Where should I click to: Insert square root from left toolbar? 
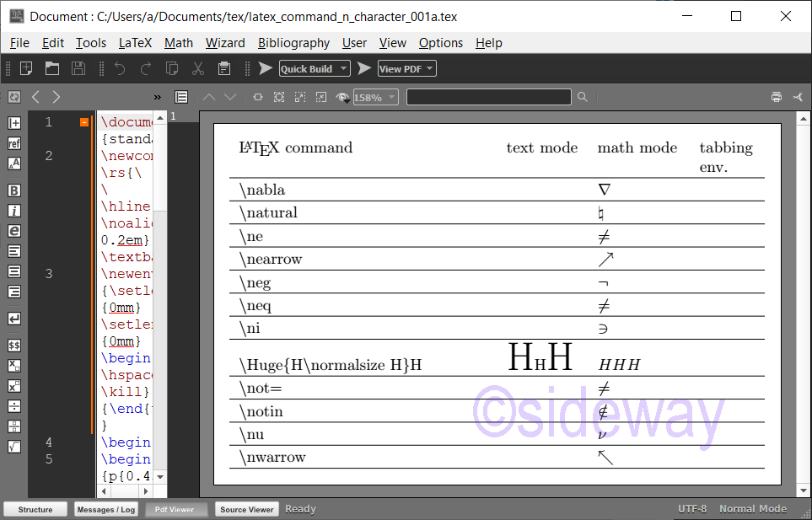pos(14,447)
